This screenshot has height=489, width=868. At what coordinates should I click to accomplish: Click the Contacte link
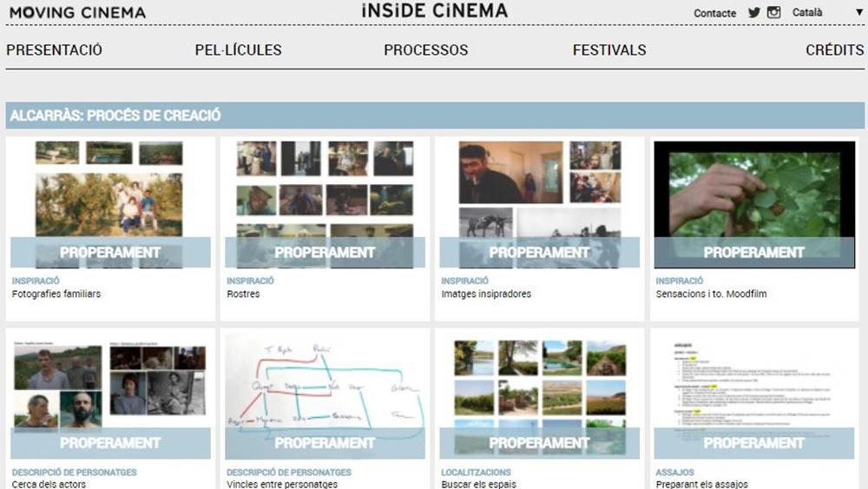click(x=714, y=14)
